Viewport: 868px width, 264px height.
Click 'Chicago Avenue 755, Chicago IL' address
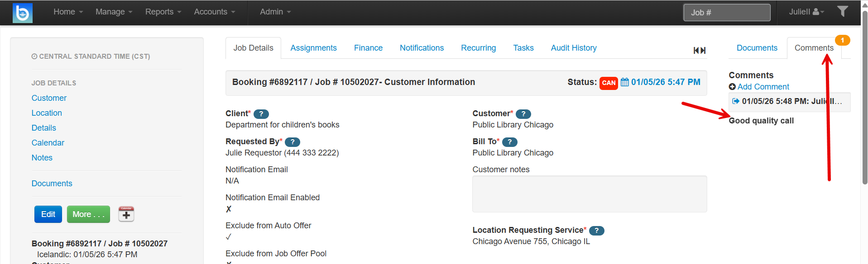pos(531,241)
